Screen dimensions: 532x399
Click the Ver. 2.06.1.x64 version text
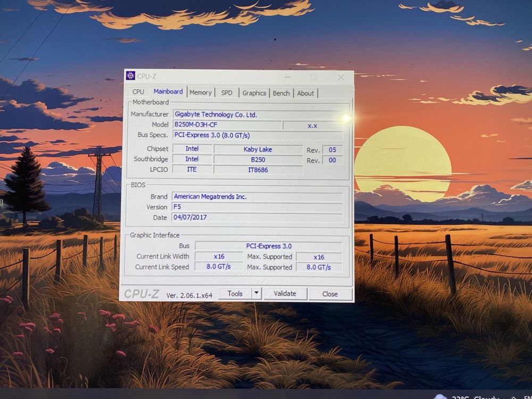tap(189, 295)
